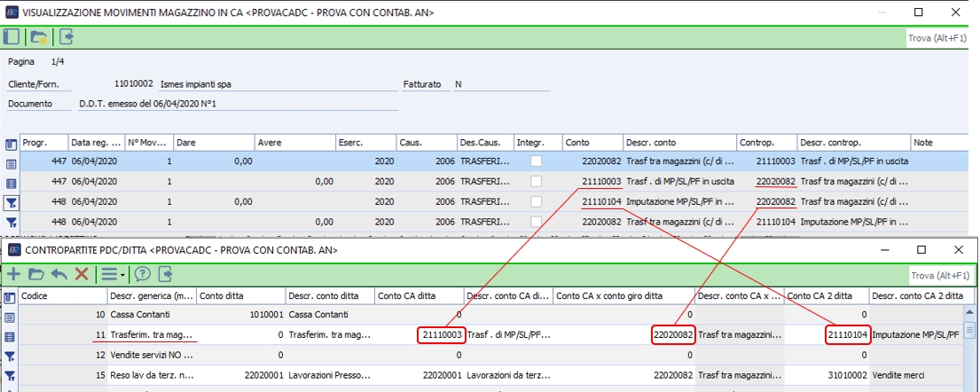The width and height of the screenshot is (980, 392).
Task: Click the Trova search field in top window
Action: pyautogui.click(x=938, y=39)
